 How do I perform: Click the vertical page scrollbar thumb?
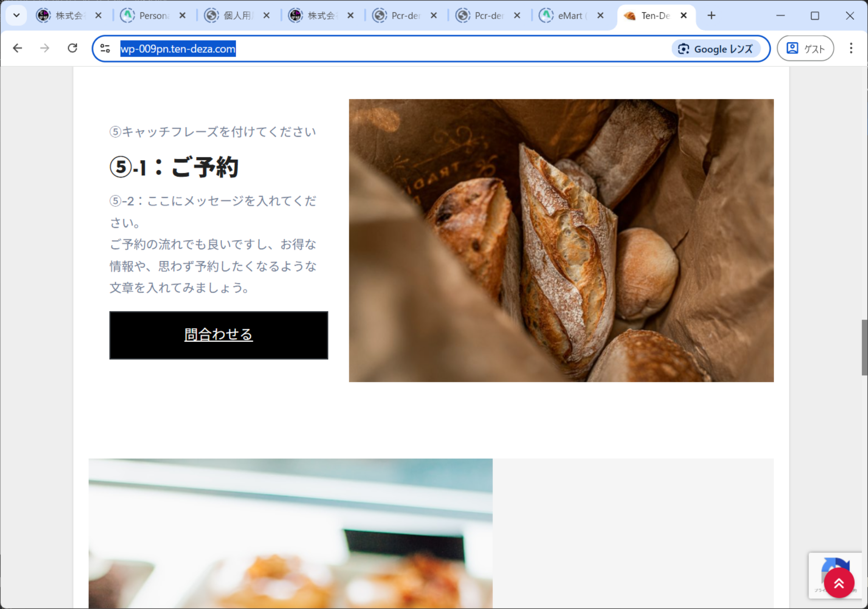pyautogui.click(x=864, y=347)
